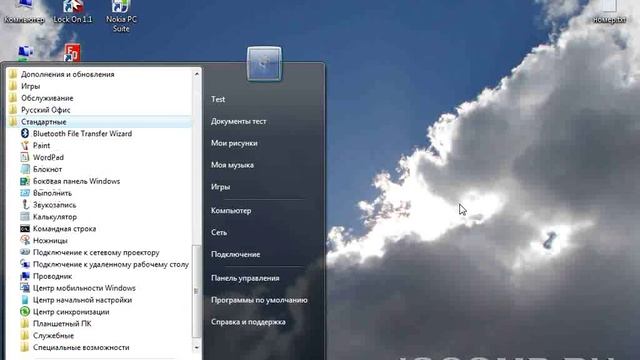Click the 'Проводник' text label
The image size is (640, 360).
[x=52, y=276]
